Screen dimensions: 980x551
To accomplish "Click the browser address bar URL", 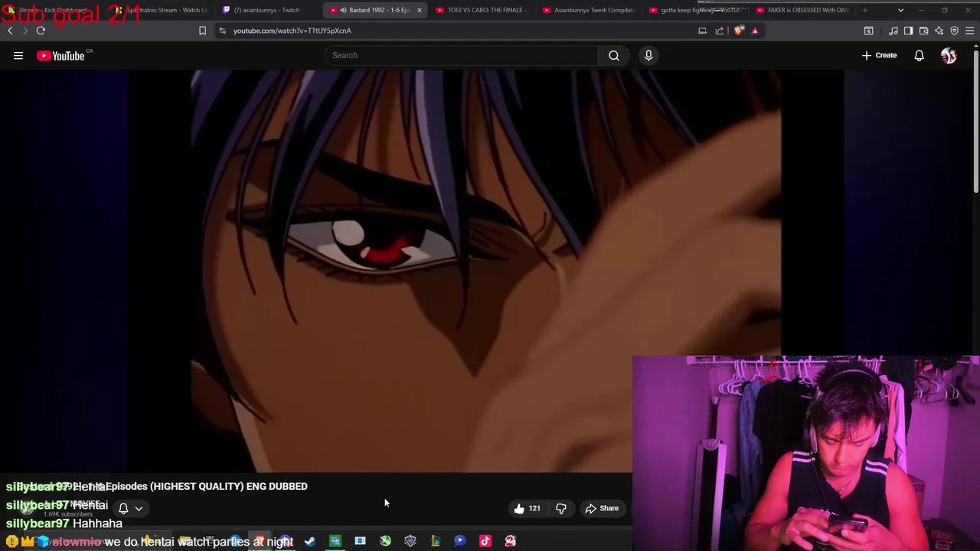I will 292,31.
